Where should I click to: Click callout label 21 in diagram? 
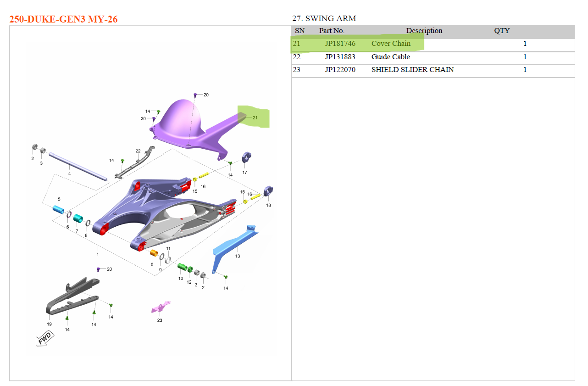click(255, 117)
